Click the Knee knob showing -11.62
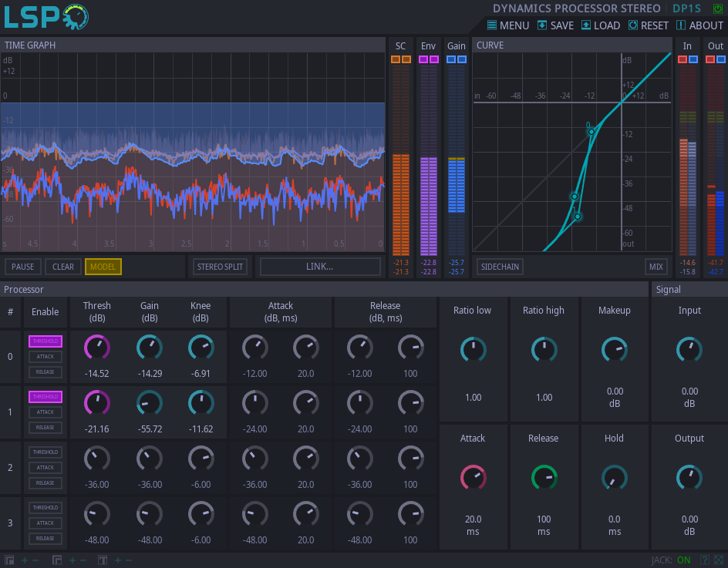Viewport: 728px width, 568px height. click(x=201, y=403)
